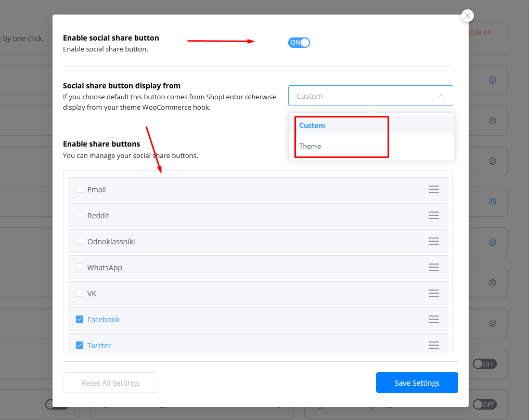Click the Facebook row reorder handle

433,319
